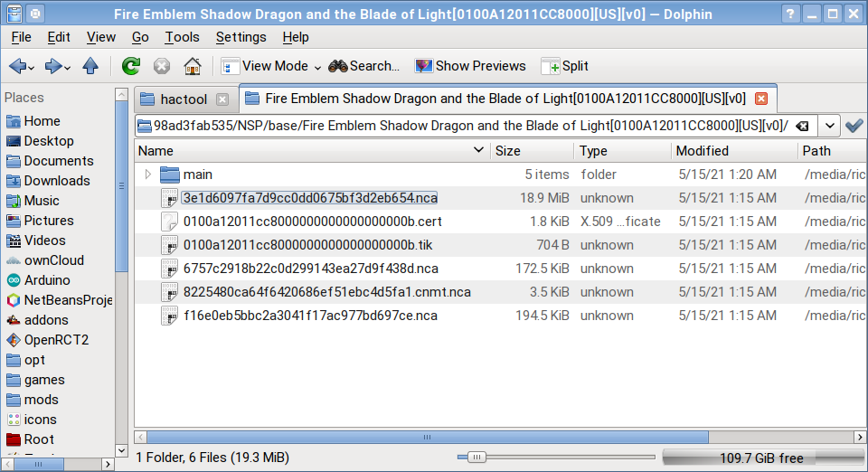
Task: Open the View menu
Action: [x=100, y=37]
